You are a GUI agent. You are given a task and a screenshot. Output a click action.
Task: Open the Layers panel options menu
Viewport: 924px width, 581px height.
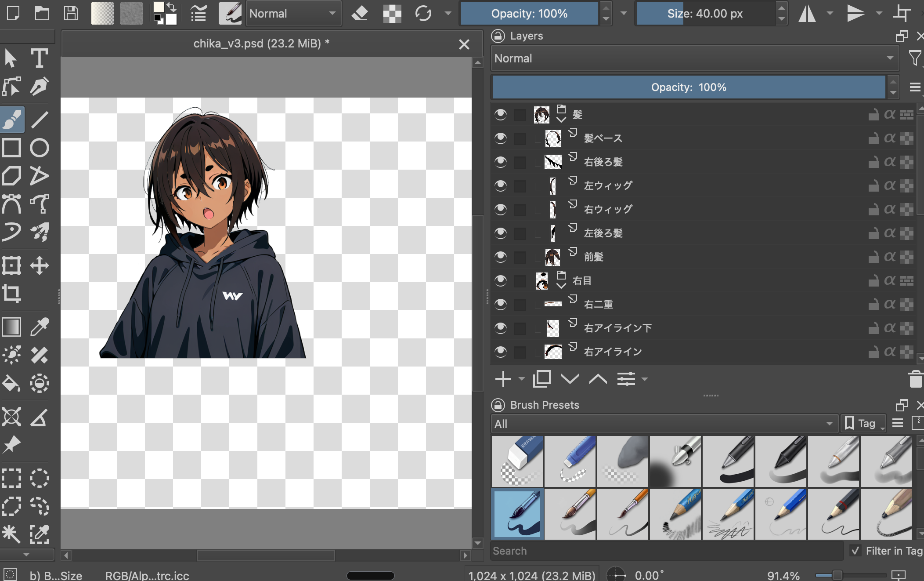pos(915,87)
